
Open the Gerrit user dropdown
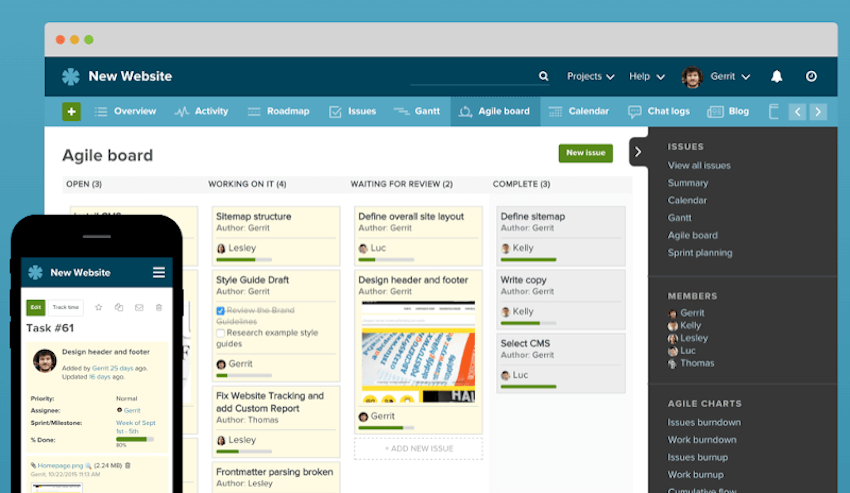(730, 76)
